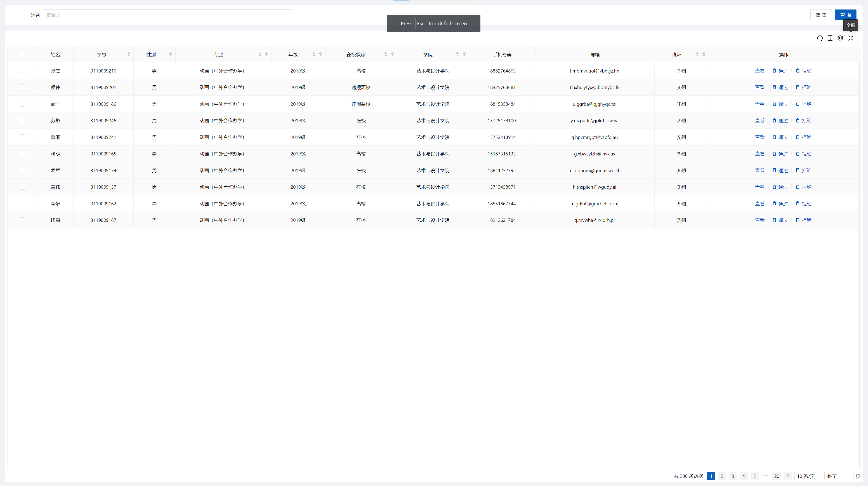Check the row checkbox for 张杰

23,71
